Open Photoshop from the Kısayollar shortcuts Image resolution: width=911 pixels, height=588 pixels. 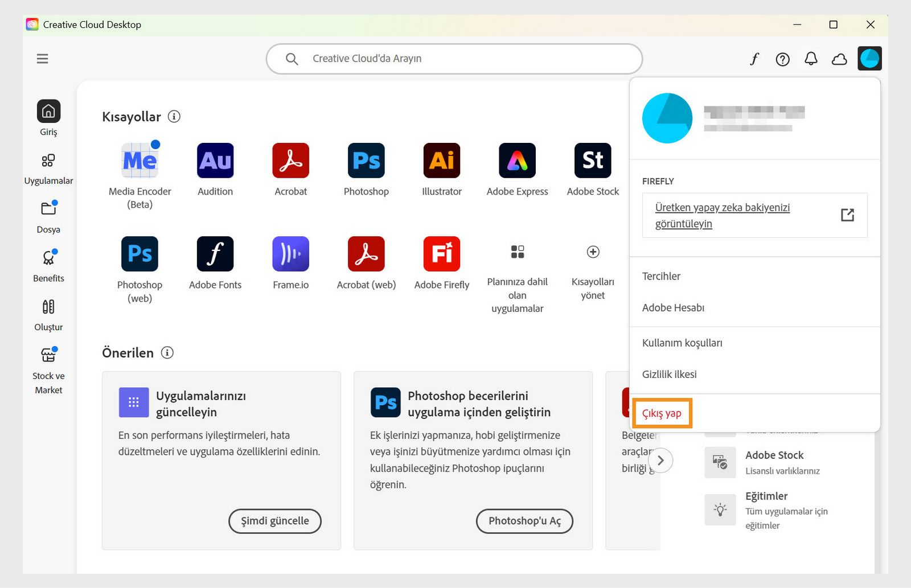point(366,161)
